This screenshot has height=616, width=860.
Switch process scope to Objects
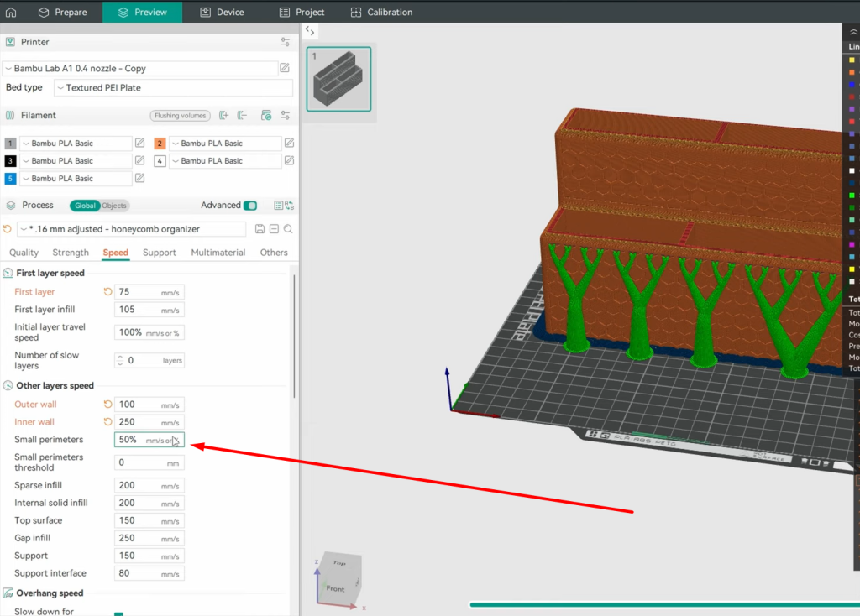point(114,206)
